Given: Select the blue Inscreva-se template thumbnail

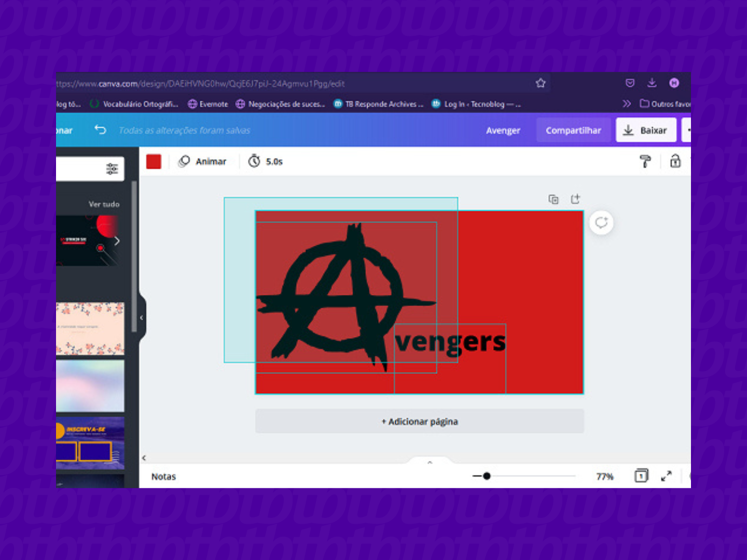Looking at the screenshot, I should point(90,443).
